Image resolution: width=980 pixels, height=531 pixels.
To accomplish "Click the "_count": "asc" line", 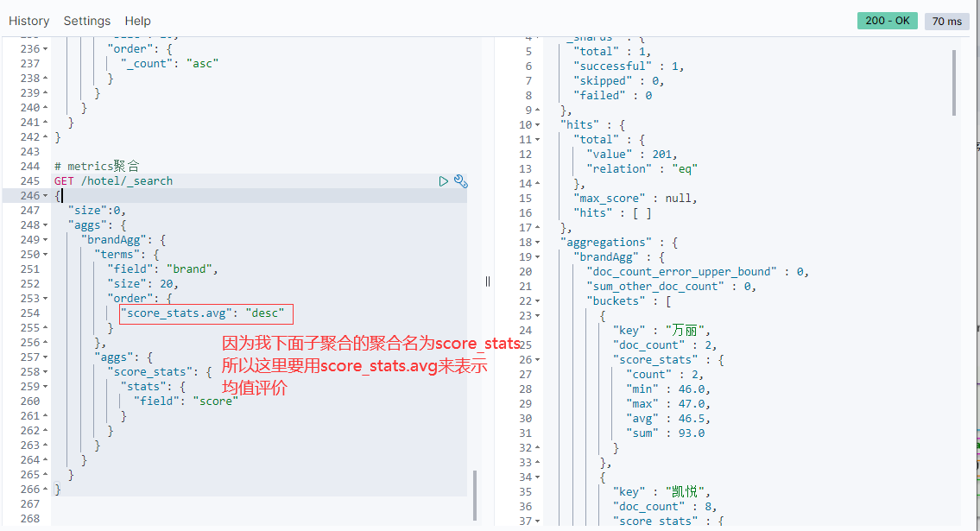I will [x=169, y=64].
